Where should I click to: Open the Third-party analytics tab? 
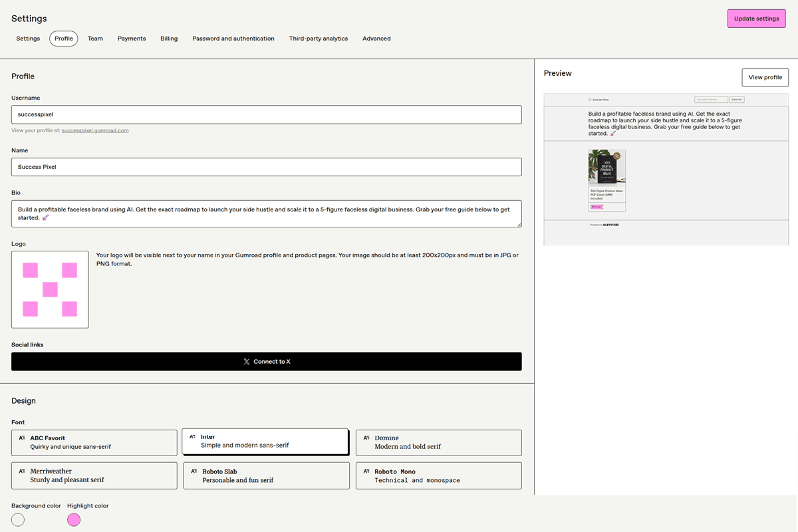pyautogui.click(x=319, y=39)
